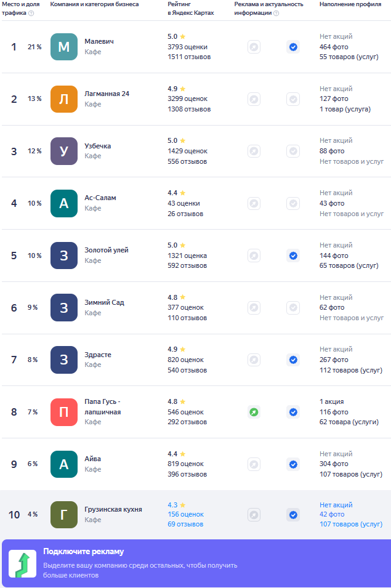The height and width of the screenshot is (588, 391).
Task: Open the Грузинская кухня company name
Action: click(113, 509)
